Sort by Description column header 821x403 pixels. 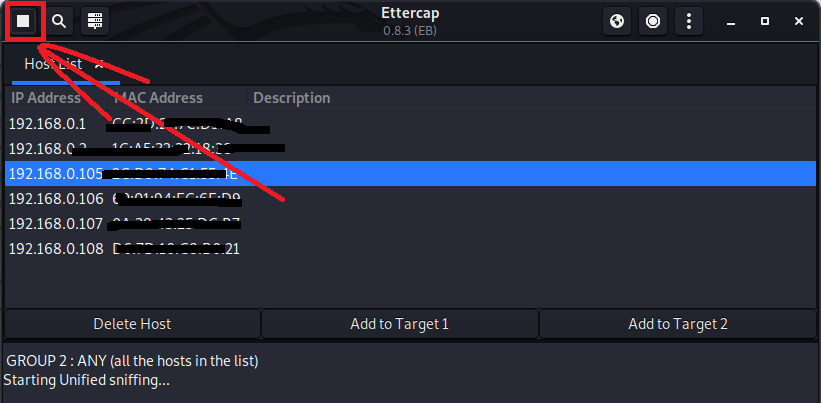pyautogui.click(x=291, y=98)
